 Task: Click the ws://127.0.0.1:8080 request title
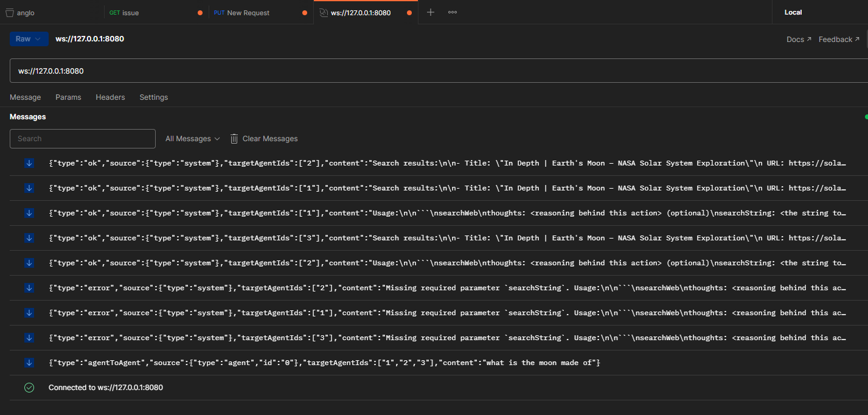(89, 39)
